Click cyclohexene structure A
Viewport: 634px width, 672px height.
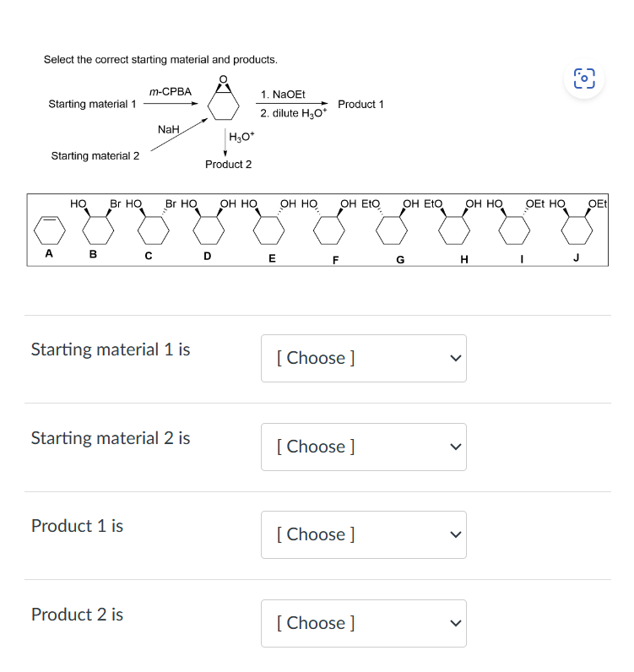tap(49, 229)
